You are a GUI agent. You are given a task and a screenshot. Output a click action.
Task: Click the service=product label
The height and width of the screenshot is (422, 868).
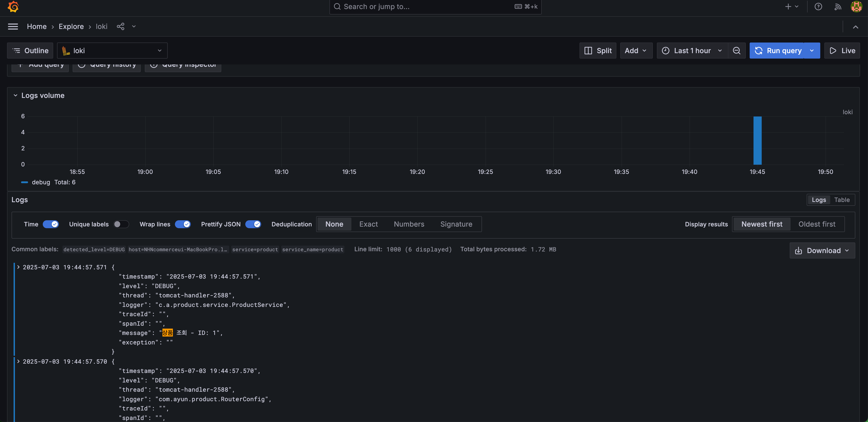(x=255, y=249)
